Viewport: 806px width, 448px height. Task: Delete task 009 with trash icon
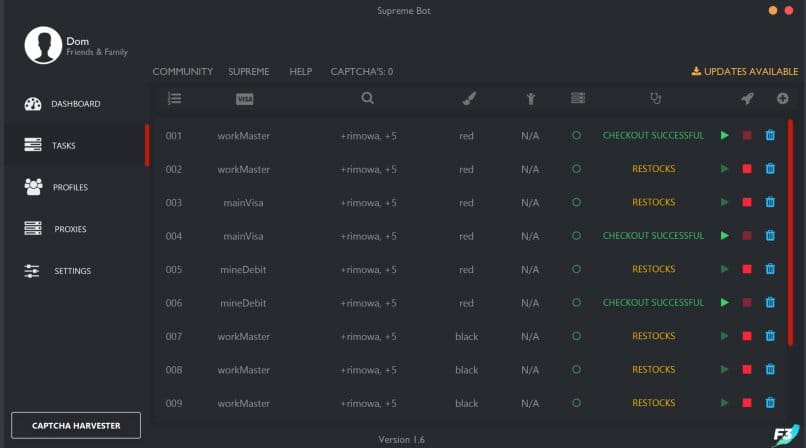click(x=770, y=402)
